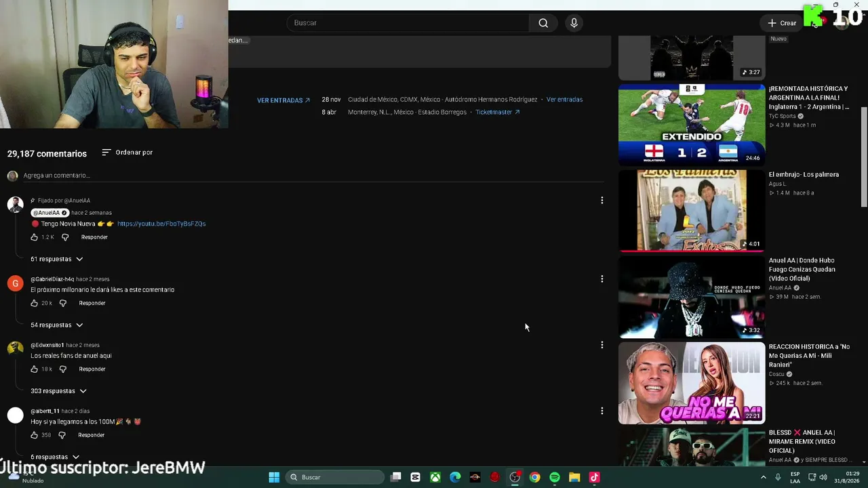This screenshot has height=488, width=868.
Task: Dislike the pinned @AnuelAA comment
Action: coord(65,237)
